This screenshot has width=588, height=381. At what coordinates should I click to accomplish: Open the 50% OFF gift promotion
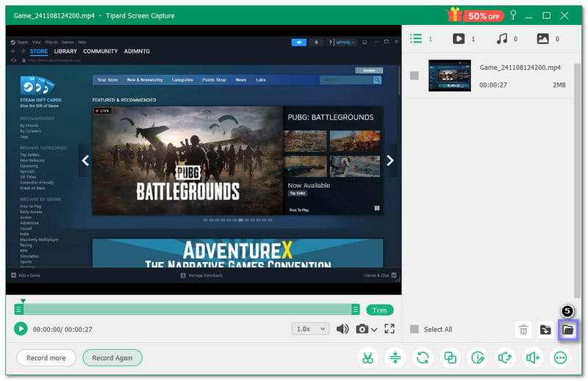pos(475,15)
